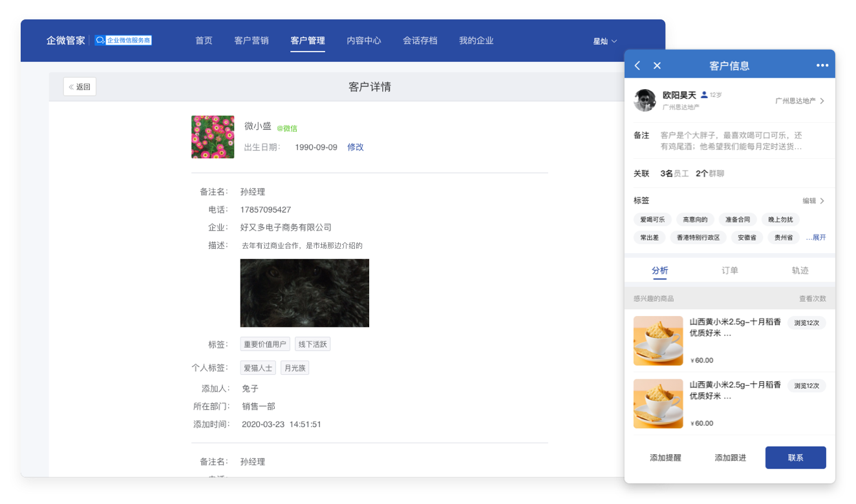Open the dog photo in the description
The image size is (856, 504).
tap(305, 293)
